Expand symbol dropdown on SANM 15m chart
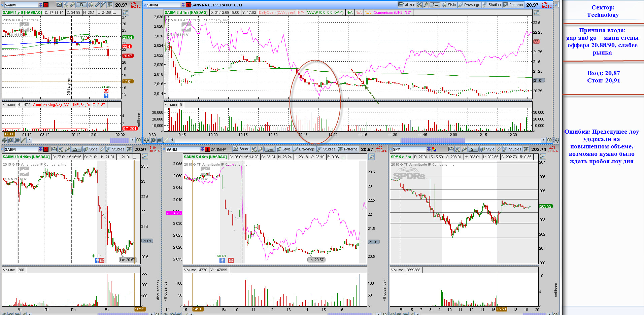 pos(41,149)
